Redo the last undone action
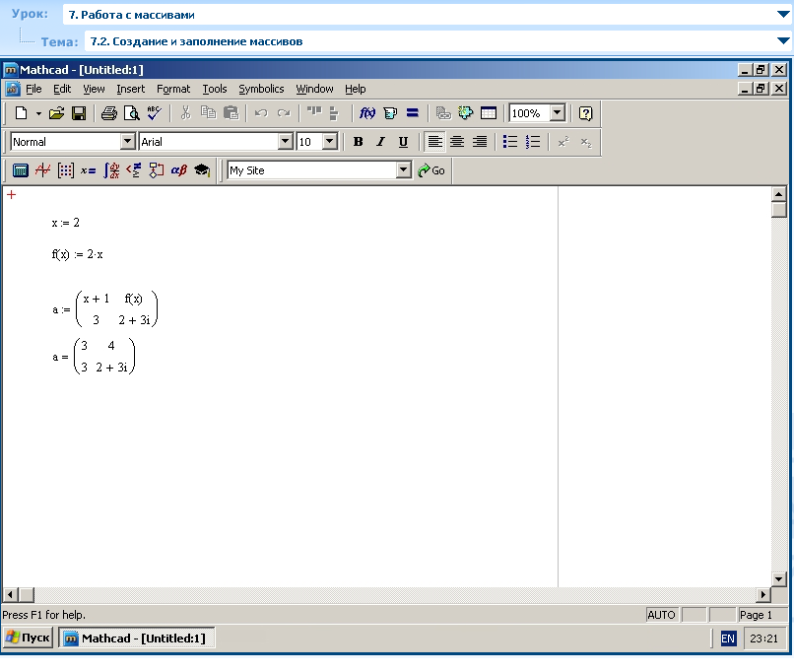Screen dimensions: 794x672 tap(284, 113)
